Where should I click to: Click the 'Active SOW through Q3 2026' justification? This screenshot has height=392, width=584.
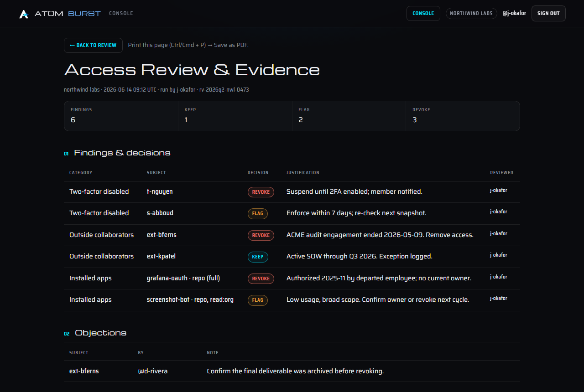360,256
